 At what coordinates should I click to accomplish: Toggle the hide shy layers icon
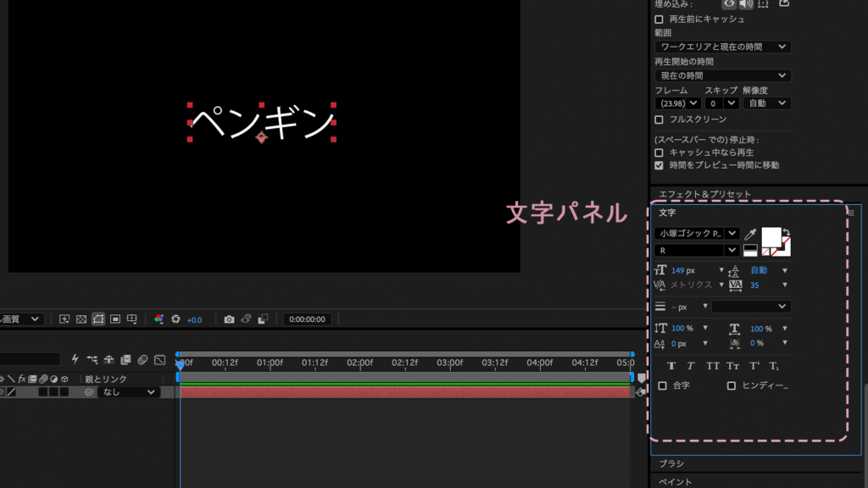[x=109, y=359]
